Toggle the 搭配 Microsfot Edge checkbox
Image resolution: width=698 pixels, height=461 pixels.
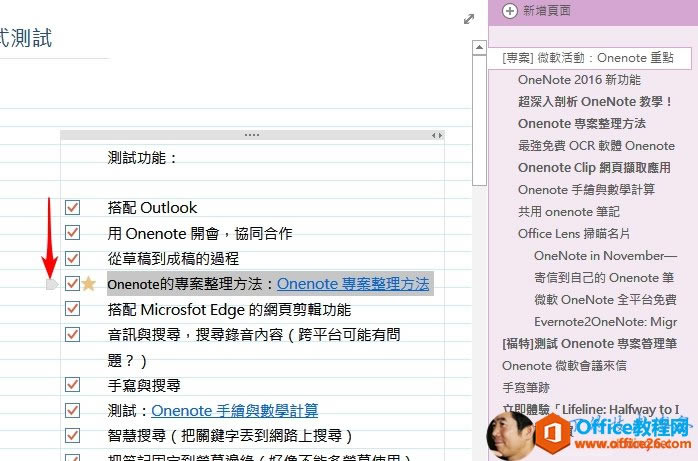[x=72, y=309]
